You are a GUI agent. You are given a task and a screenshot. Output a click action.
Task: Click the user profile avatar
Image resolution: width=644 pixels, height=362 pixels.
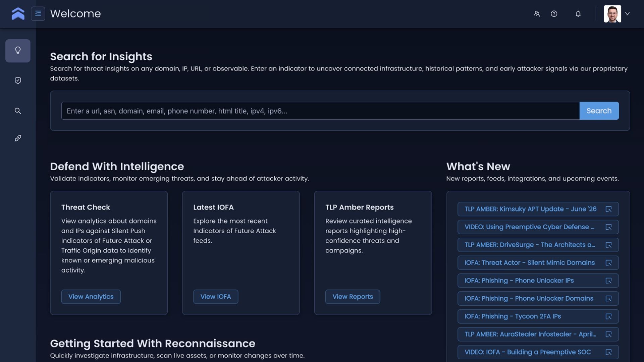coord(612,14)
